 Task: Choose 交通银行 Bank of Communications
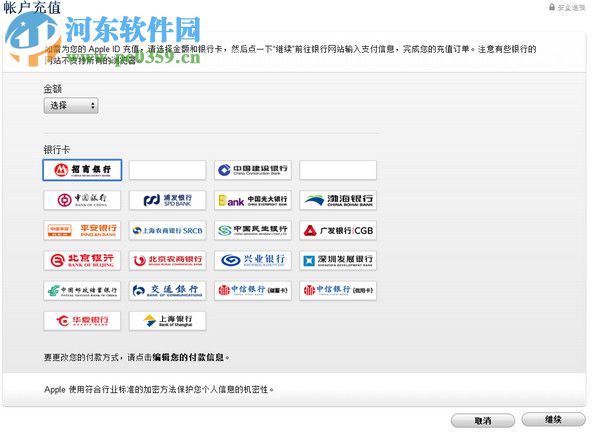coord(168,290)
